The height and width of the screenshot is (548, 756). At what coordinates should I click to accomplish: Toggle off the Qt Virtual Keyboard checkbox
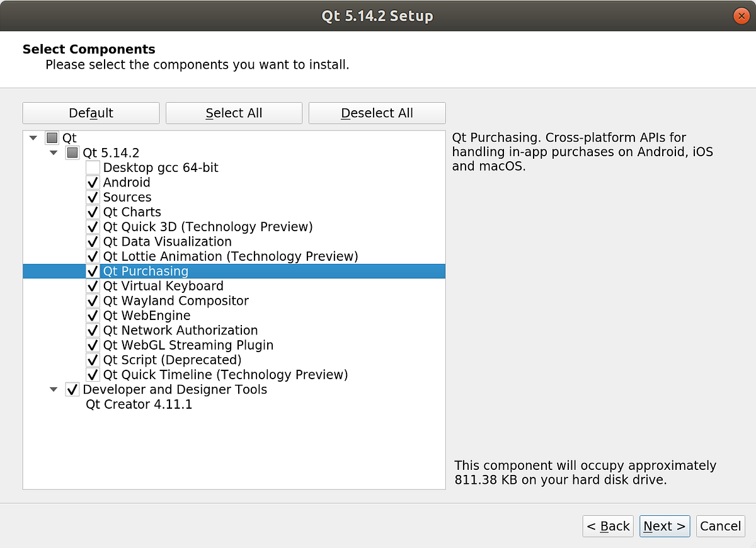[92, 285]
